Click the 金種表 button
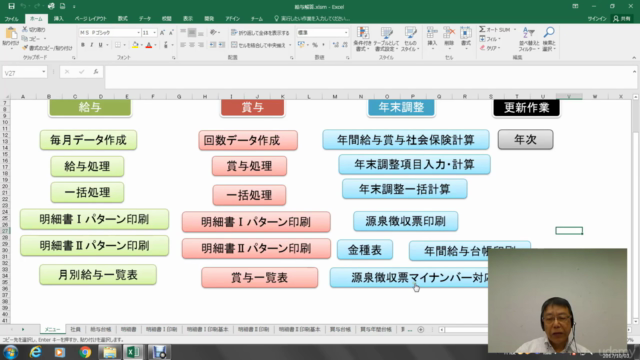Image resolution: width=640 pixels, height=360 pixels. click(365, 250)
